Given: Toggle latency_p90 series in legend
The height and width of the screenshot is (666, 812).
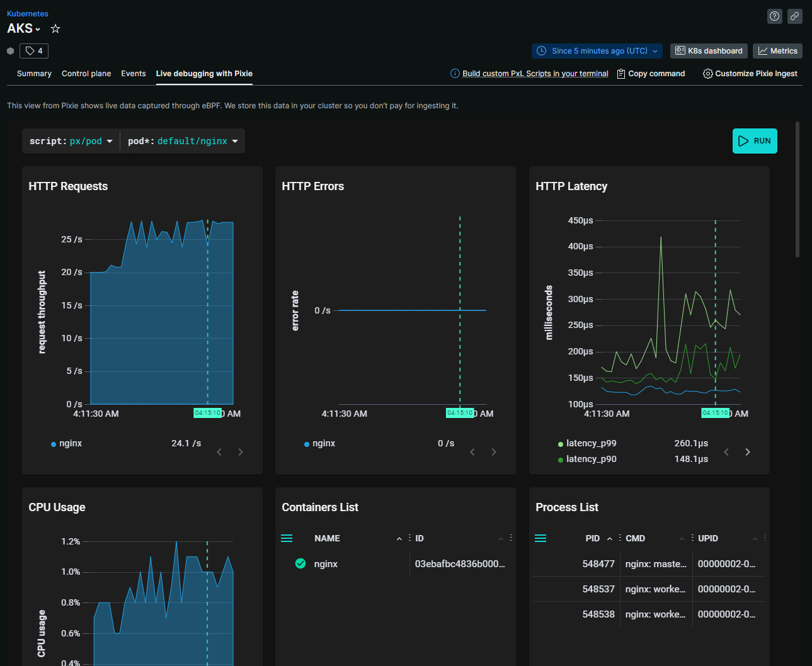Looking at the screenshot, I should [587, 459].
